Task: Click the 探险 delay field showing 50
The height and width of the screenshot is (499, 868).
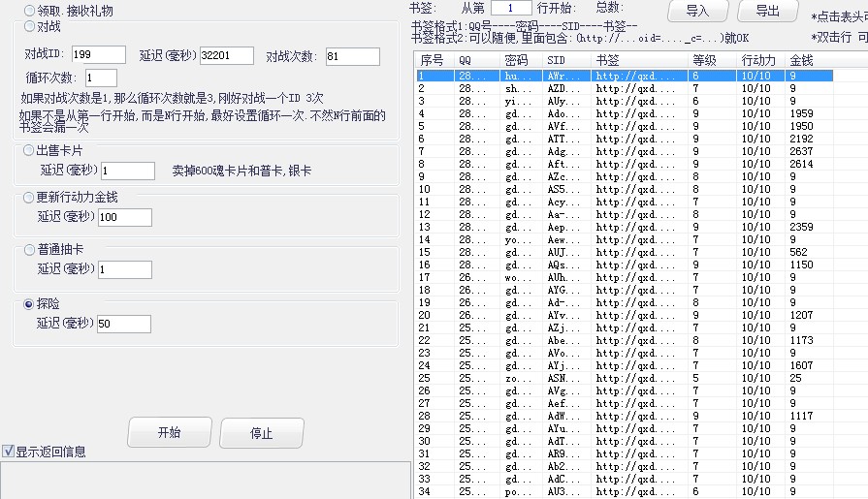Action: tap(123, 325)
